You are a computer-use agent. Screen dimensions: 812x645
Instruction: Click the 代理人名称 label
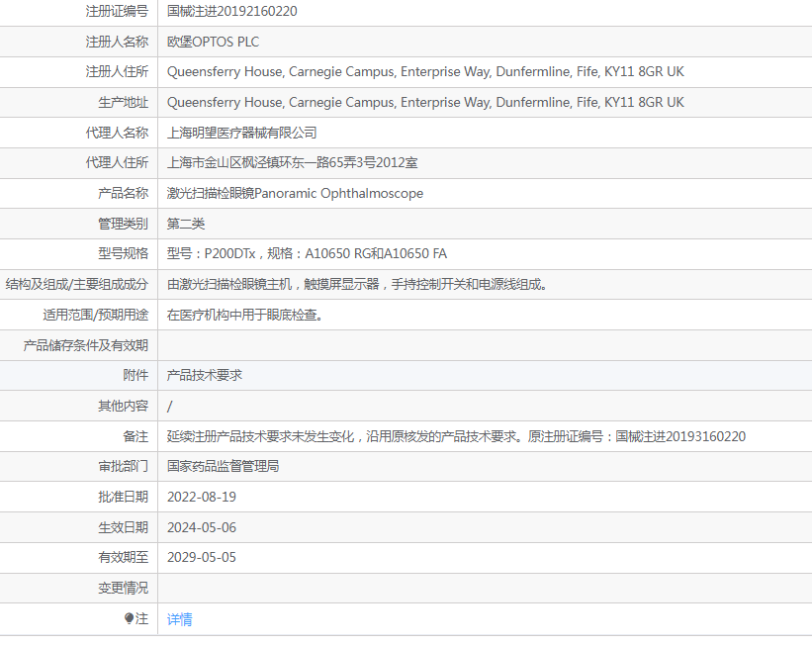tap(117, 134)
